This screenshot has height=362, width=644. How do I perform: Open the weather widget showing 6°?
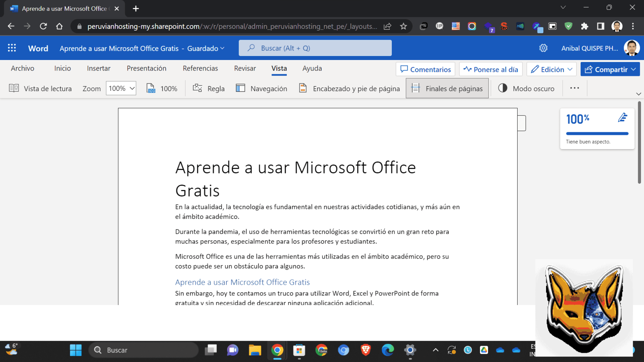coord(12,349)
